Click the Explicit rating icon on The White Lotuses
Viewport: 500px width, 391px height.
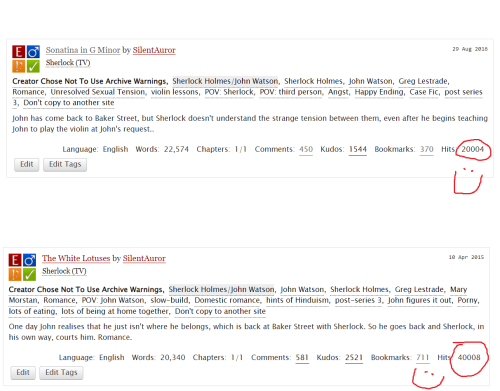click(15, 260)
